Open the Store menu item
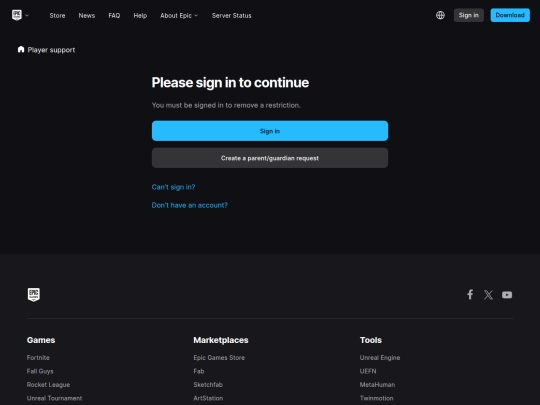This screenshot has height=405, width=540. pyautogui.click(x=57, y=15)
